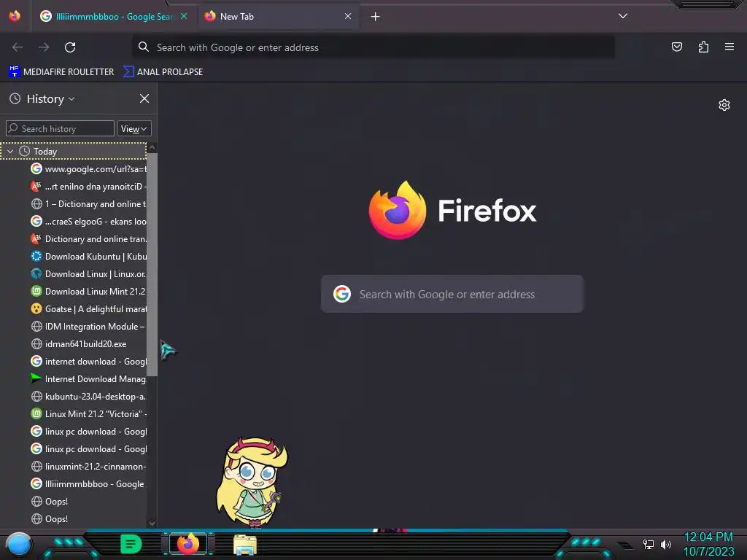
Task: Open the MEDIAFIRE ROULETTER bookmark
Action: click(61, 72)
